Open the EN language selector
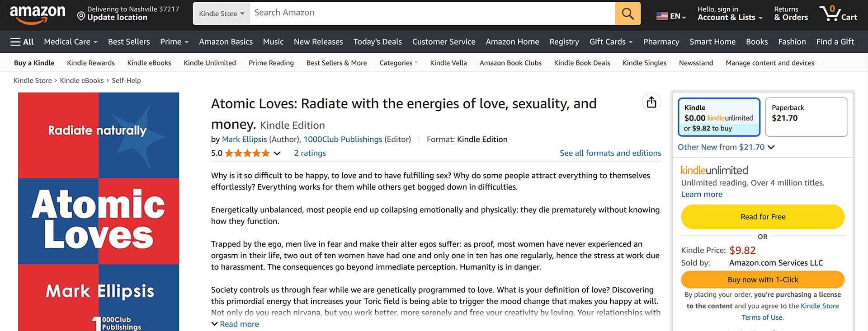 click(671, 16)
